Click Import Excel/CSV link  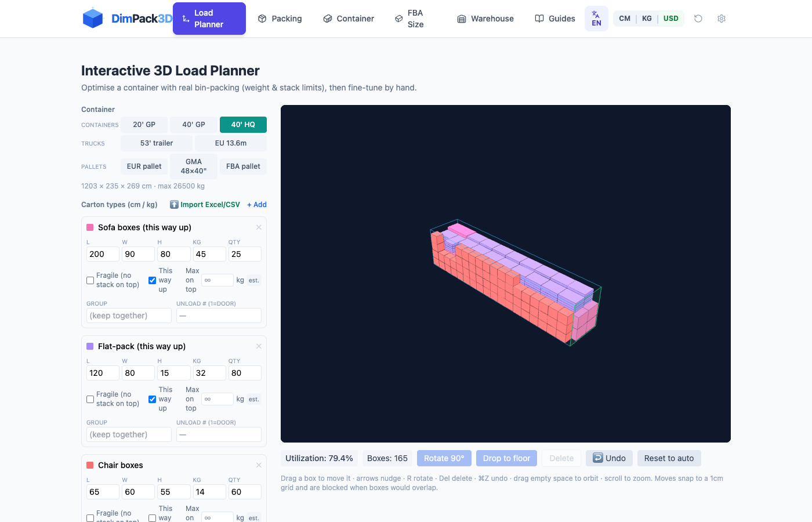(x=205, y=205)
